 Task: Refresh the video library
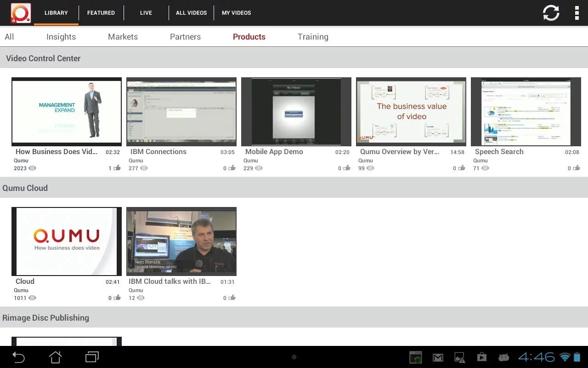(x=551, y=13)
